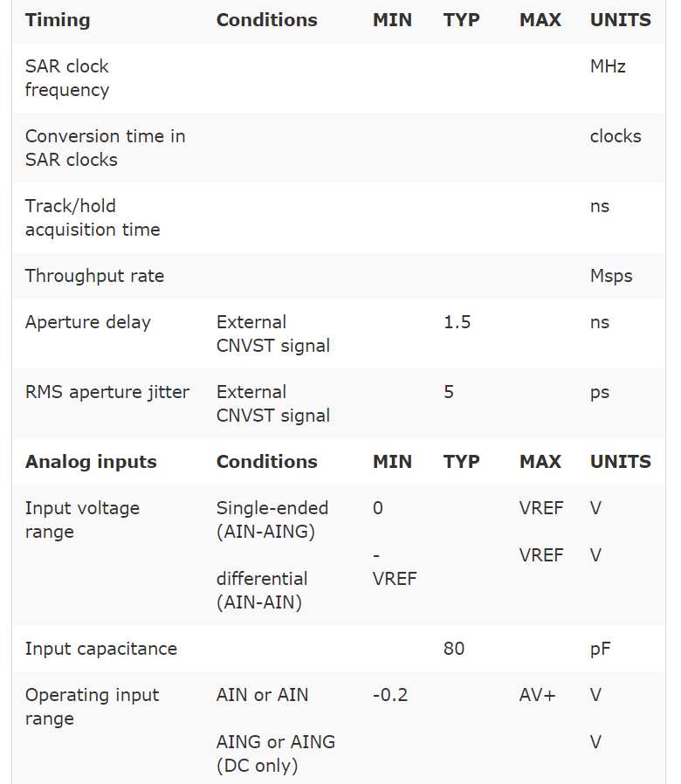Click the Msps units cell
This screenshot has height=784, width=681.
point(611,276)
